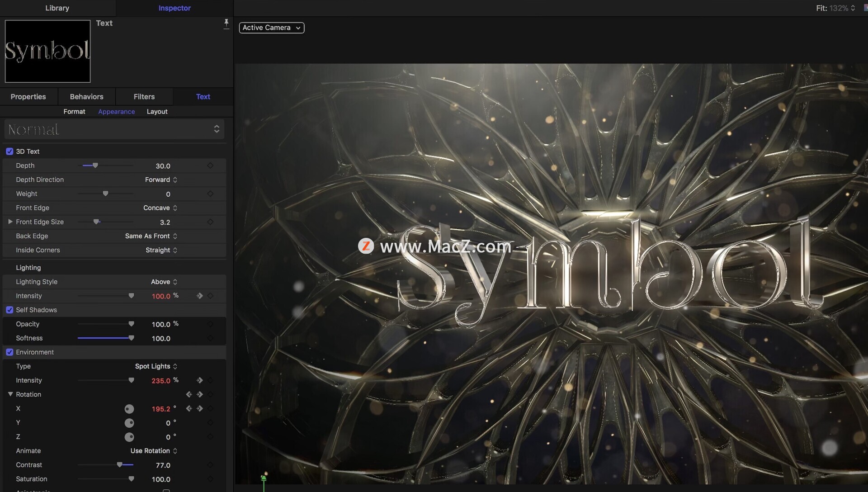Switch to the Layout pane
The image size is (868, 492).
click(157, 111)
